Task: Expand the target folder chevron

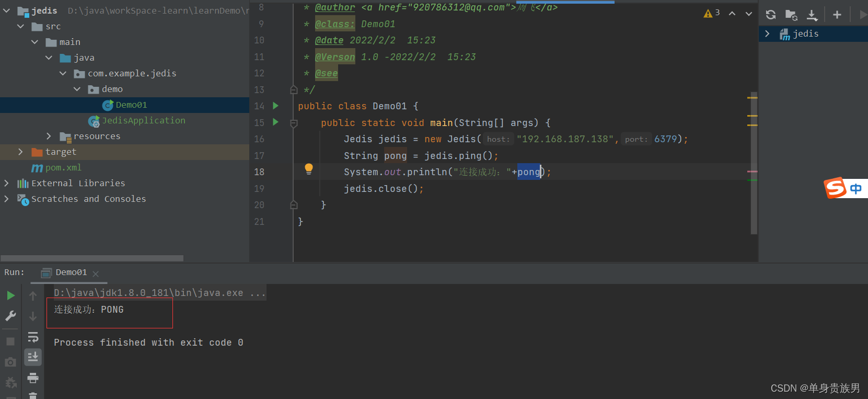Action: coord(21,152)
